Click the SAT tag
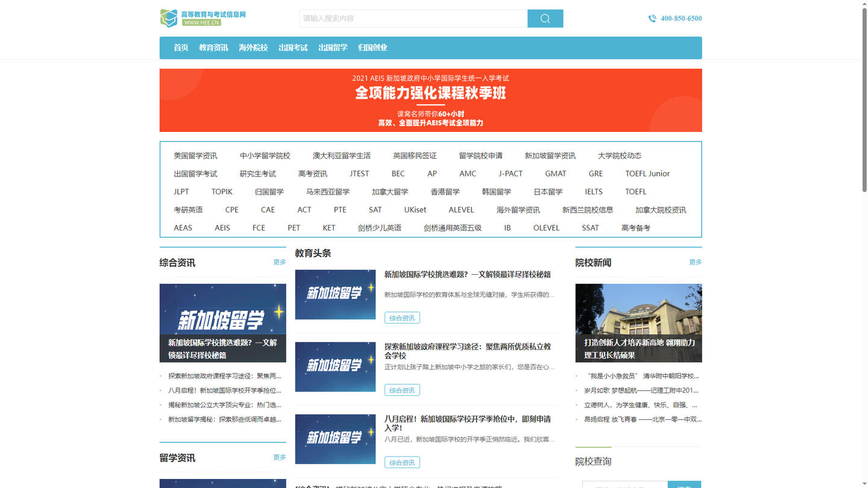Viewport: 868px width, 488px height. 375,210
